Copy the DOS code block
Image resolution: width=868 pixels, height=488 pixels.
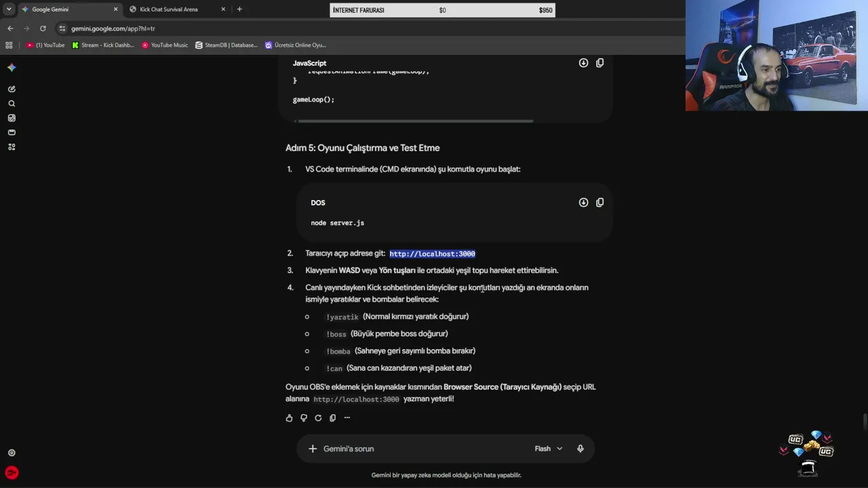click(x=599, y=203)
